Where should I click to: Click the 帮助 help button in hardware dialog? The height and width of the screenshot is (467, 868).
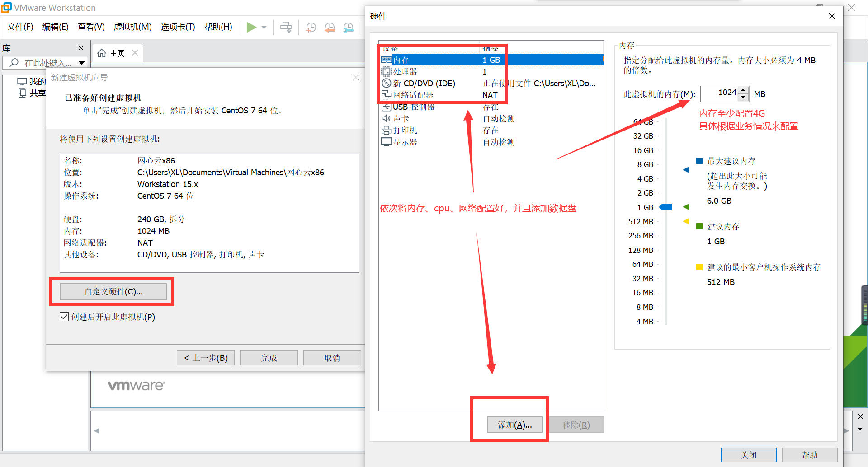810,455
